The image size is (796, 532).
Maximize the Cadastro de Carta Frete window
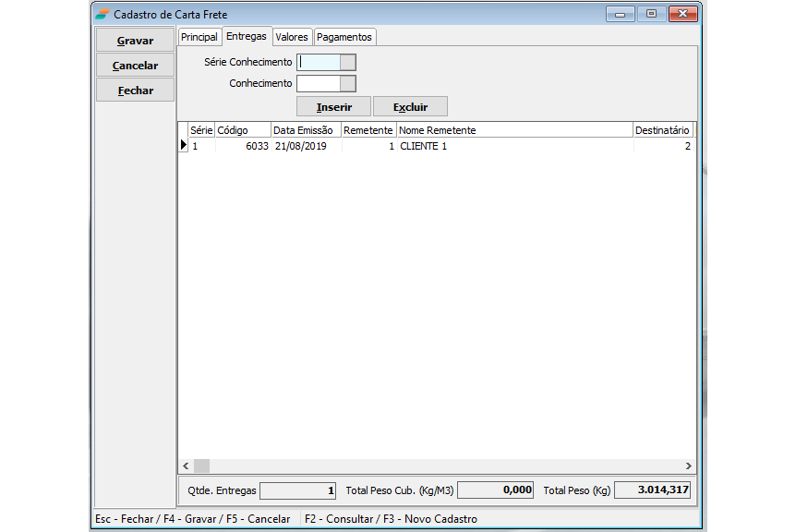(651, 14)
